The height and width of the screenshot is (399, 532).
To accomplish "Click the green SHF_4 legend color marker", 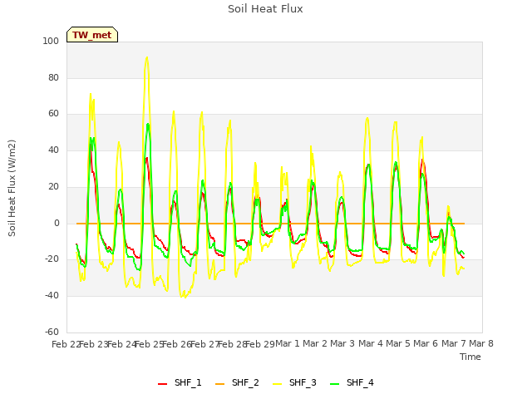I will coord(334,384).
